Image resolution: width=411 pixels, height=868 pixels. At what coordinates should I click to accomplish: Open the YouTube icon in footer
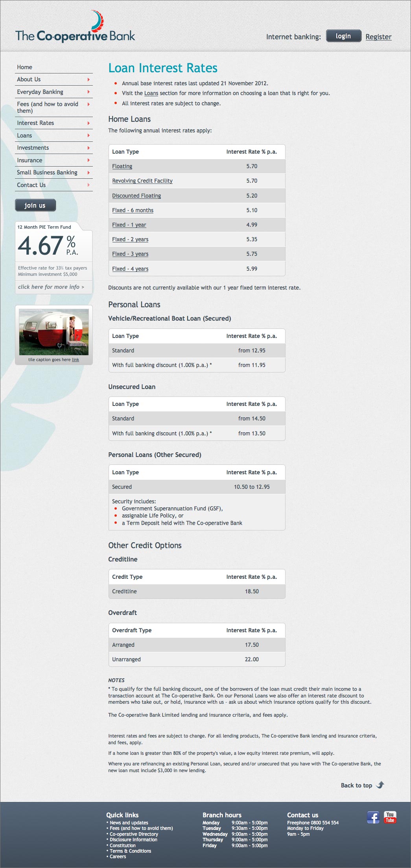pyautogui.click(x=390, y=817)
